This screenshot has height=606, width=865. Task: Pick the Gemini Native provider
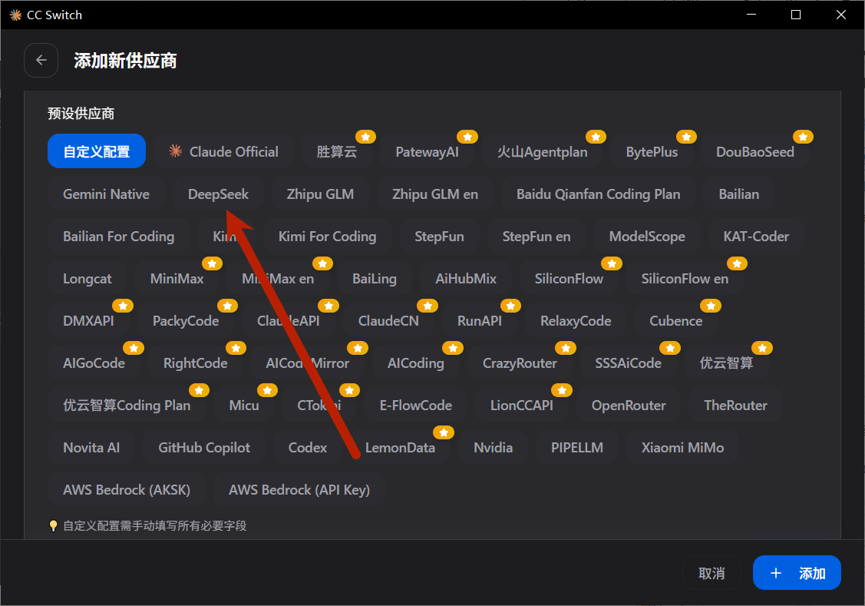(106, 194)
